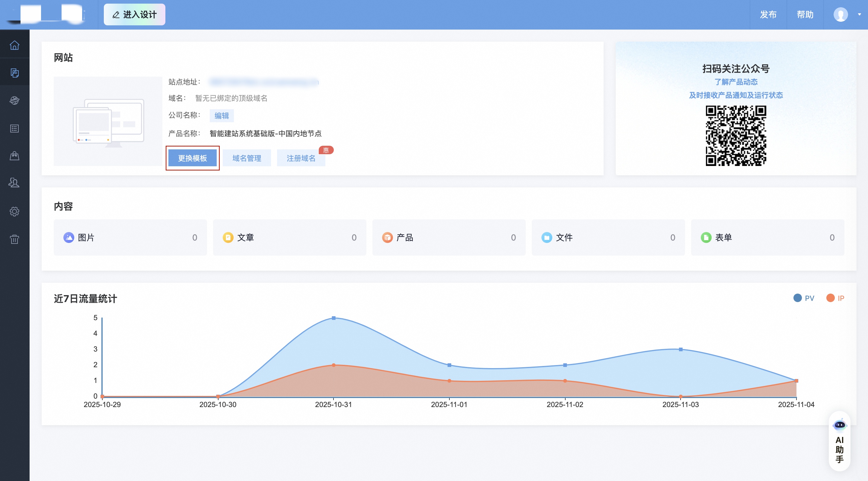The width and height of the screenshot is (868, 481).
Task: Open the 图片 content card
Action: (x=130, y=237)
